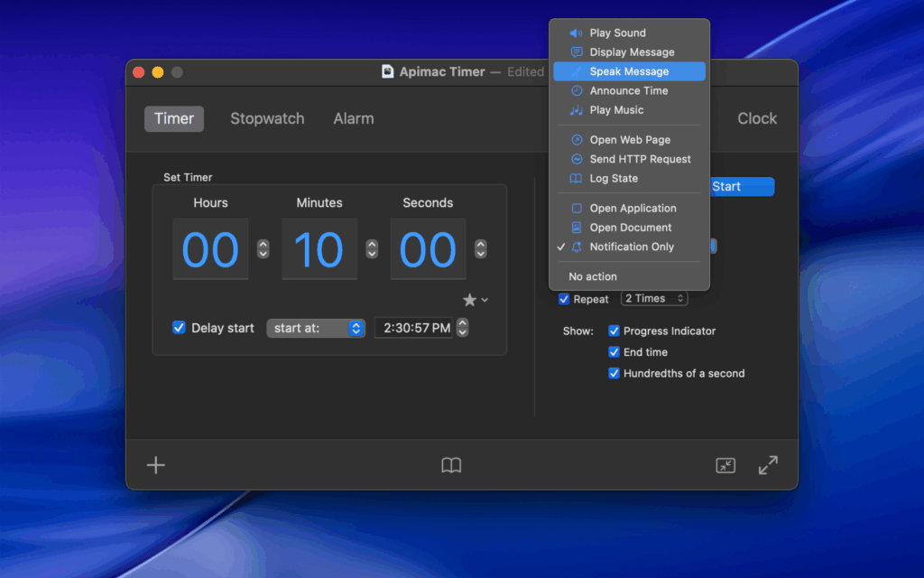Image resolution: width=924 pixels, height=578 pixels.
Task: Switch to the Stopwatch tab
Action: tap(267, 118)
